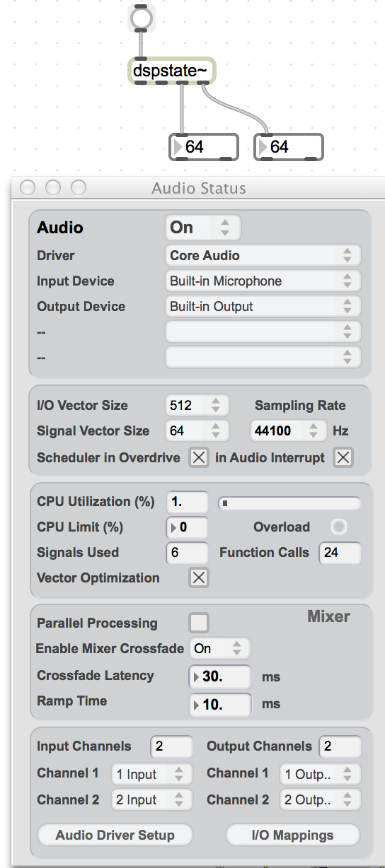This screenshot has width=385, height=868.
Task: Click the left number box showing 64
Action: click(205, 146)
